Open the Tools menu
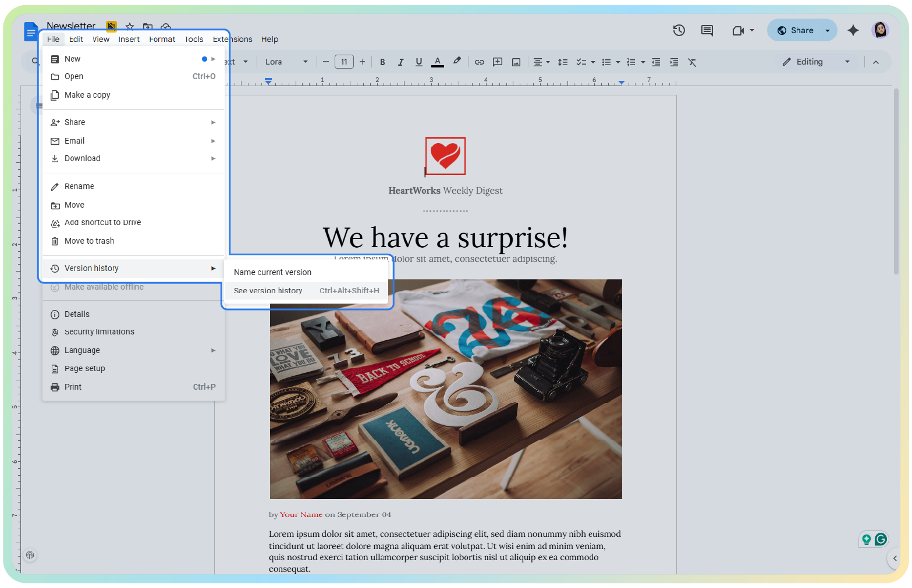 pos(194,39)
